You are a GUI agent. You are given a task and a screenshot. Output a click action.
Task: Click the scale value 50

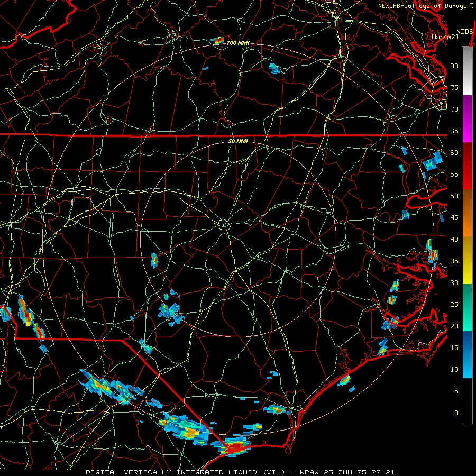coord(454,196)
